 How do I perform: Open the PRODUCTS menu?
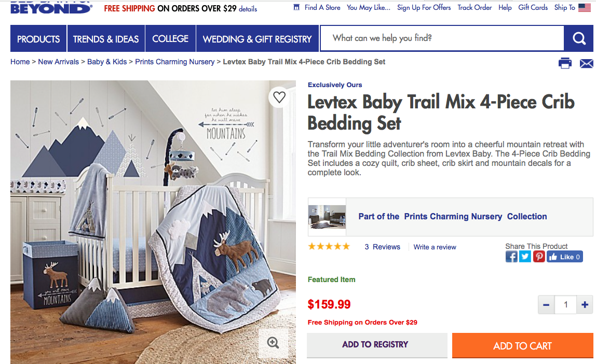38,38
